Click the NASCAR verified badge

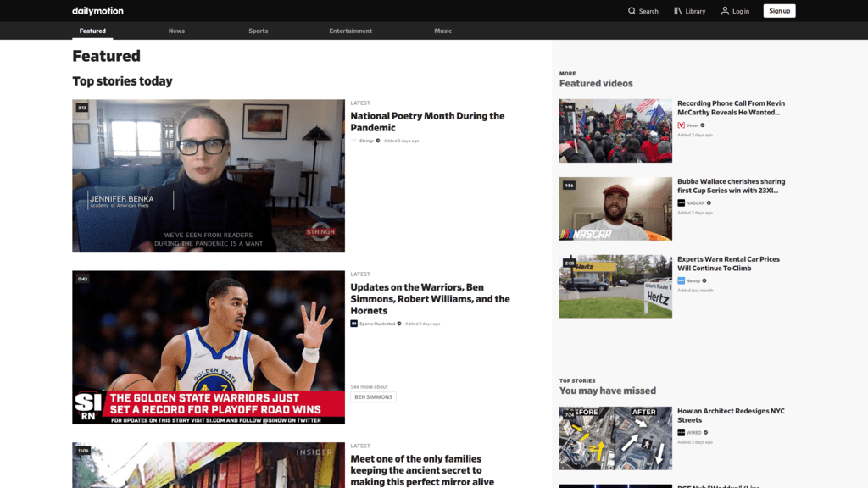tap(709, 203)
